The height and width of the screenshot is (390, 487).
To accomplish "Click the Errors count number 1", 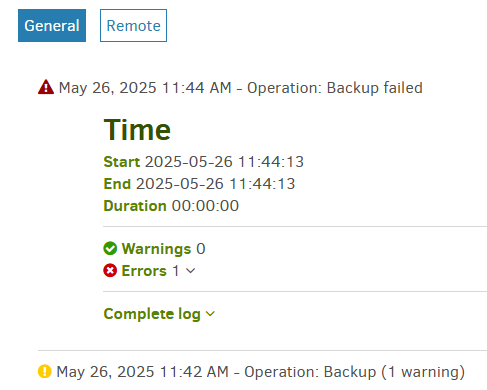I will tap(176, 271).
